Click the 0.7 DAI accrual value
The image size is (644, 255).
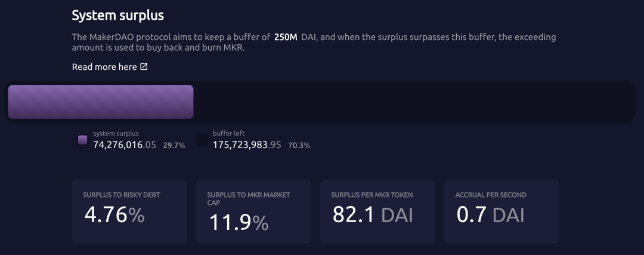[x=490, y=215]
